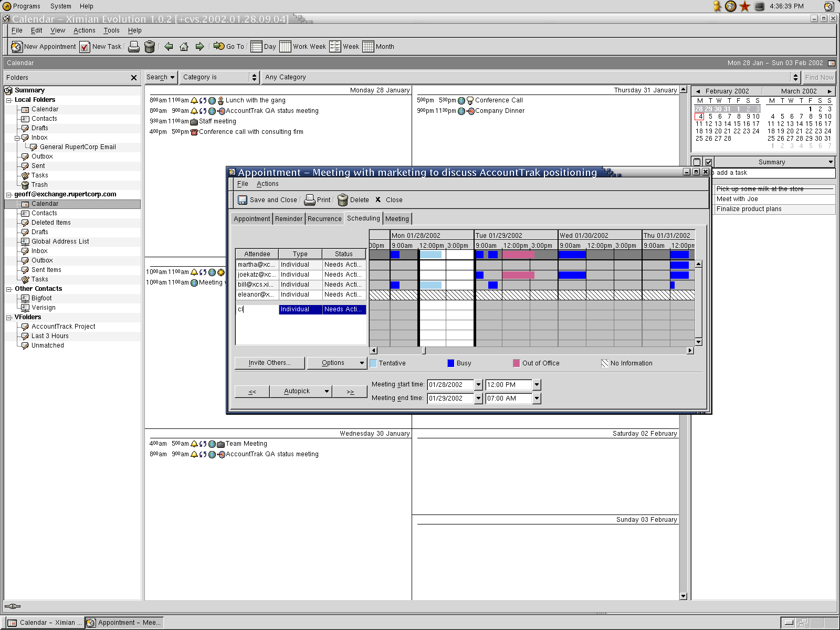The image size is (840, 630).
Task: Click the main toolbar printer icon
Action: (134, 47)
